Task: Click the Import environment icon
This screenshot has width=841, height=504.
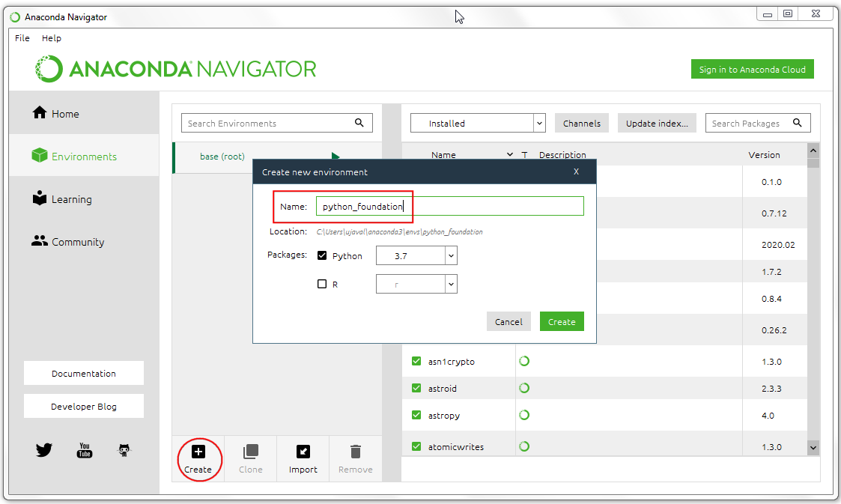Action: click(303, 452)
